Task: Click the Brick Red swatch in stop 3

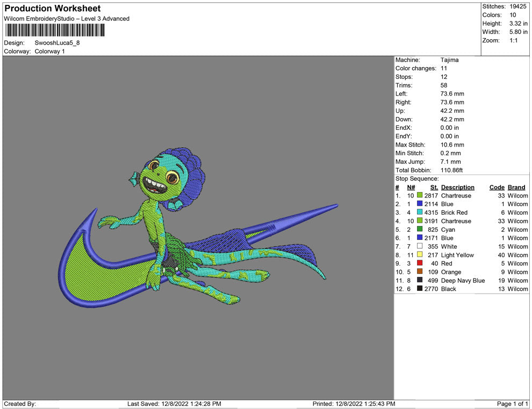Action: (420, 213)
